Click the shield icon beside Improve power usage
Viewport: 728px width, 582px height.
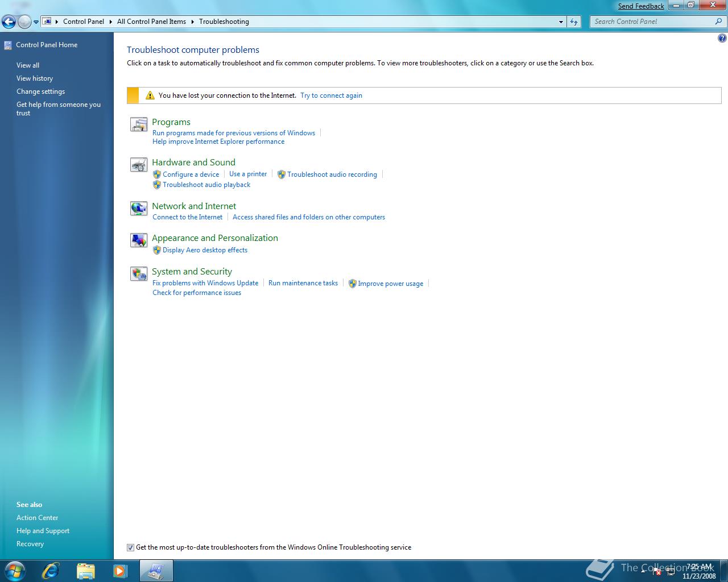tap(352, 284)
